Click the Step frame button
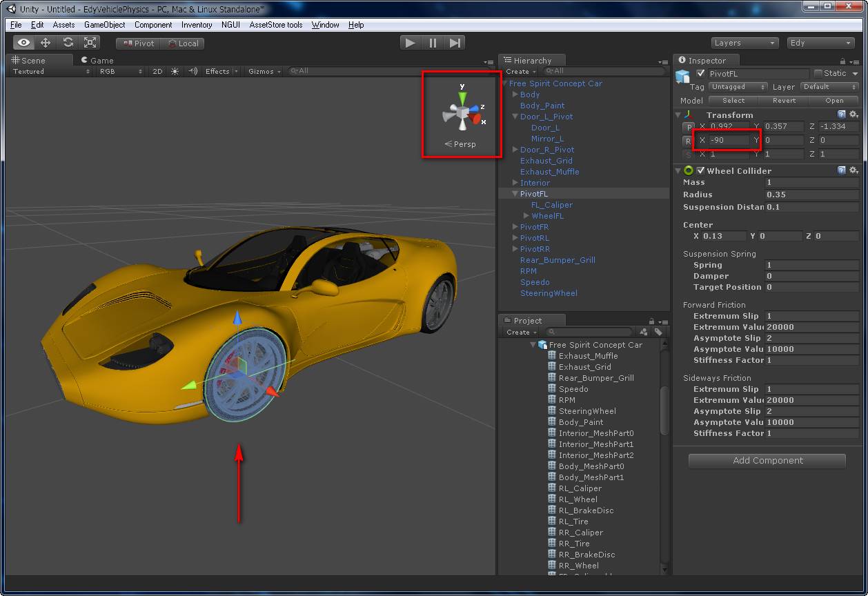This screenshot has height=596, width=868. pyautogui.click(x=455, y=43)
